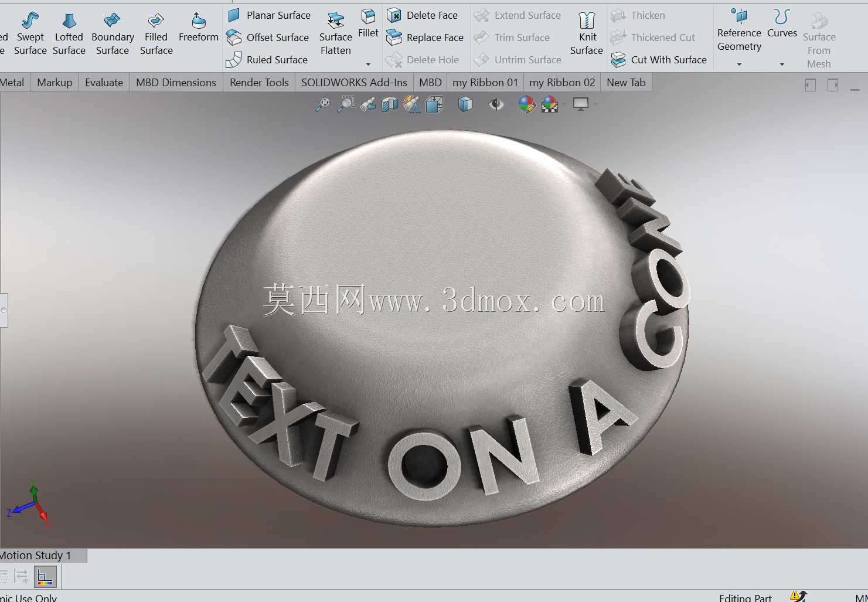
Task: Select the Trim Surface command
Action: [512, 38]
